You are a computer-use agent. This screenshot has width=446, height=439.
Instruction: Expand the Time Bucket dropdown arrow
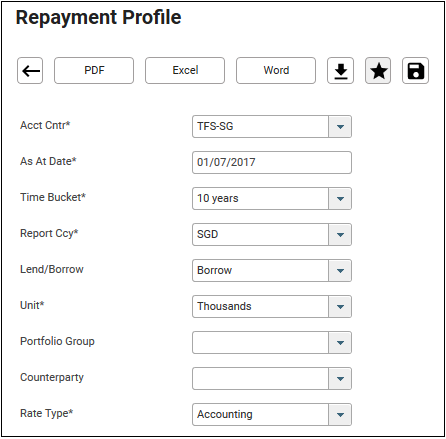click(340, 199)
